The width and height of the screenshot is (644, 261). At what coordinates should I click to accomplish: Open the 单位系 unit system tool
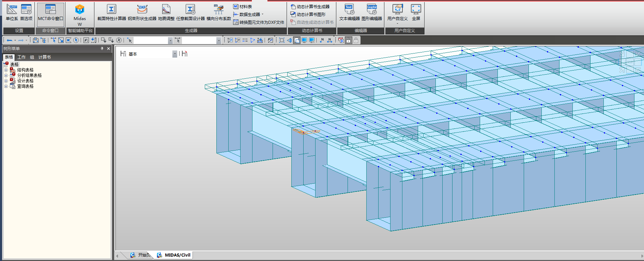point(12,12)
